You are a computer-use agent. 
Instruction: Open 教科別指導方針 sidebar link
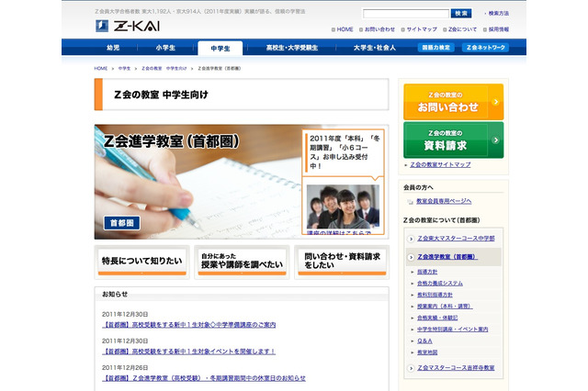(x=435, y=295)
